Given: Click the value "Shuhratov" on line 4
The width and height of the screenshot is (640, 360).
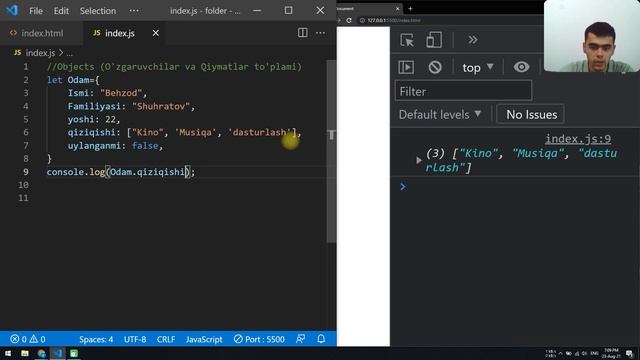Looking at the screenshot, I should coord(161,106).
